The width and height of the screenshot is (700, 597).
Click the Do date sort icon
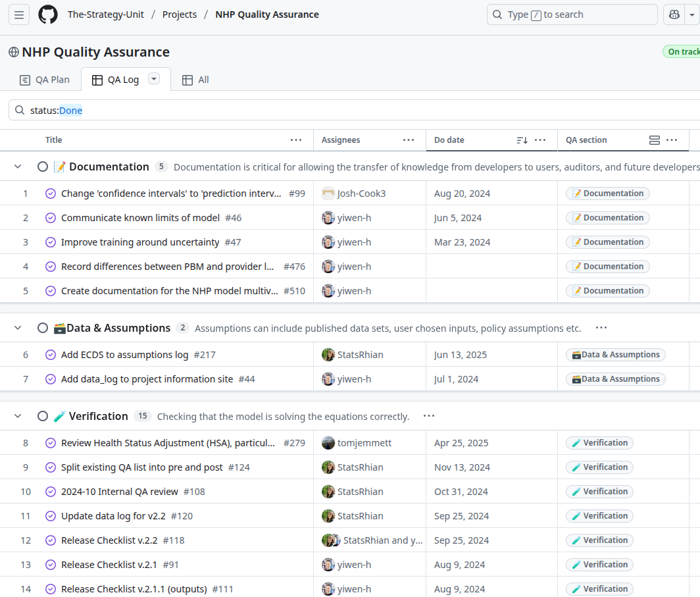(x=522, y=140)
